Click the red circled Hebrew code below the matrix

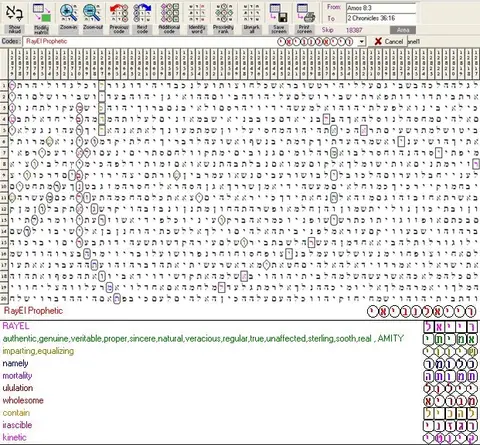click(422, 312)
